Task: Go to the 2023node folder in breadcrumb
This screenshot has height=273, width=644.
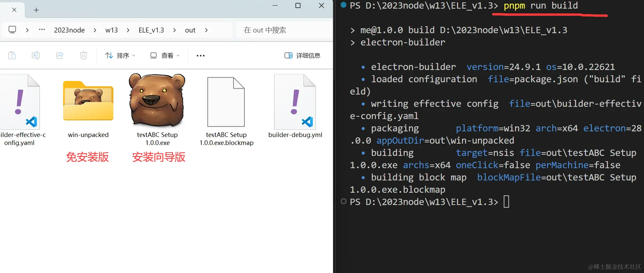Action: [x=69, y=30]
